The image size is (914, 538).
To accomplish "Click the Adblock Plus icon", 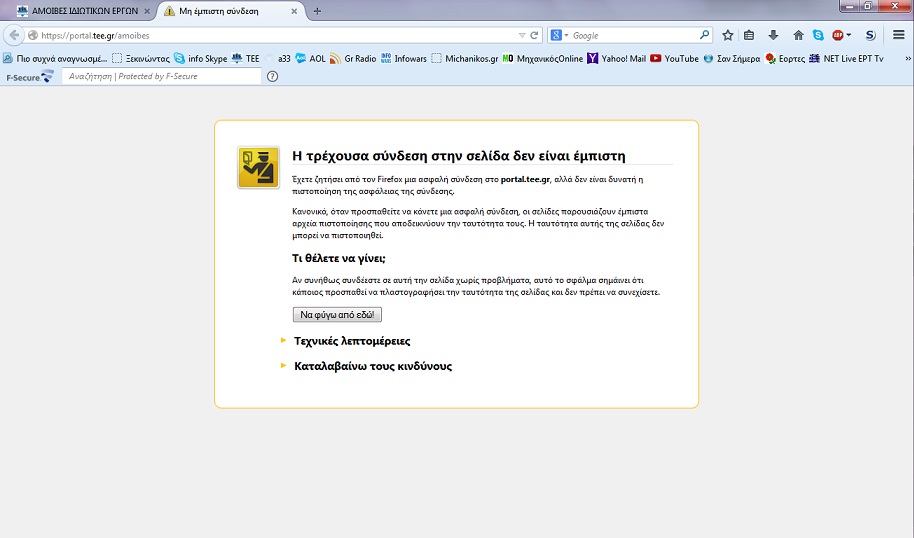I will point(838,35).
